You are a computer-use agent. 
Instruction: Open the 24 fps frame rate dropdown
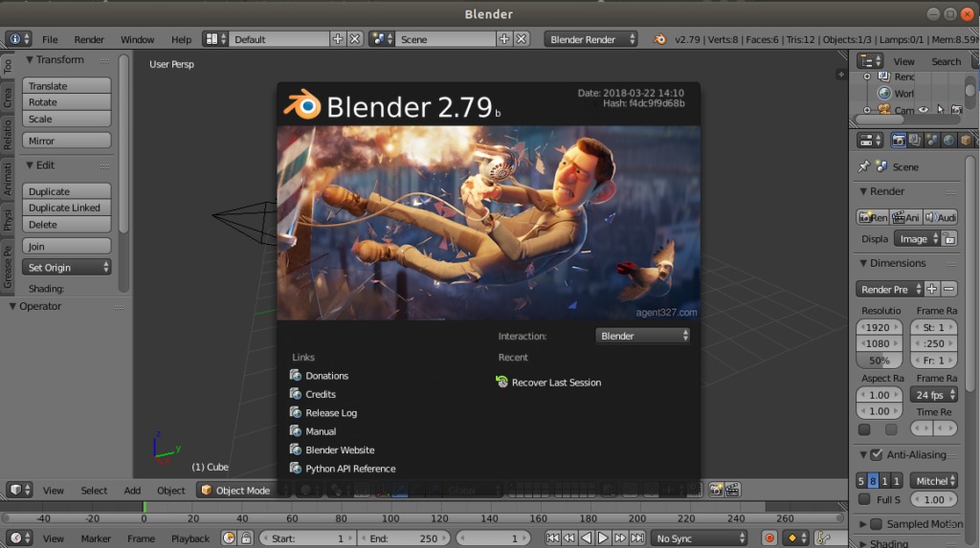pyautogui.click(x=933, y=395)
